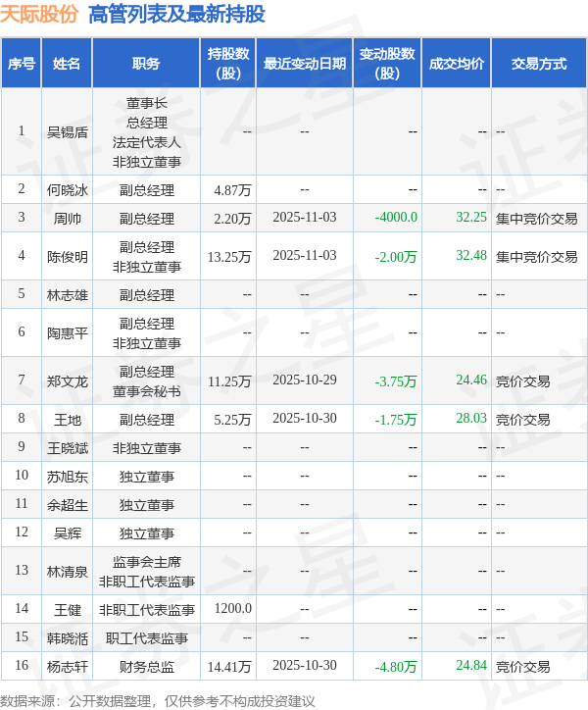Click the 天际股份 title text
This screenshot has width=588, height=710.
click(39, 14)
